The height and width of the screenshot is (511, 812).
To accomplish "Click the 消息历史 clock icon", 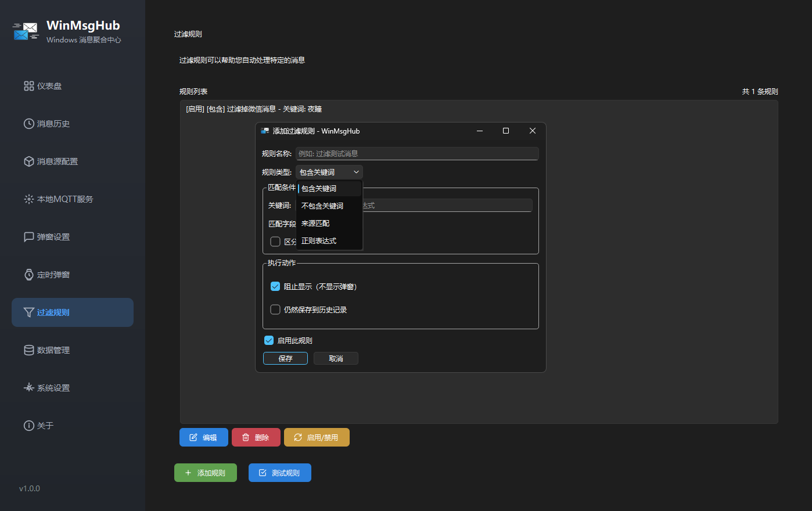I will (29, 124).
